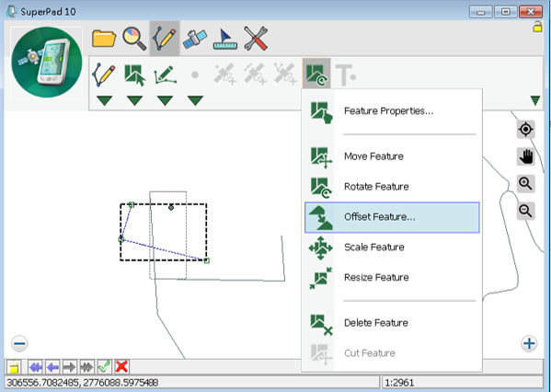Open the wrench and screwdriver settings
551x392 pixels.
pyautogui.click(x=256, y=39)
